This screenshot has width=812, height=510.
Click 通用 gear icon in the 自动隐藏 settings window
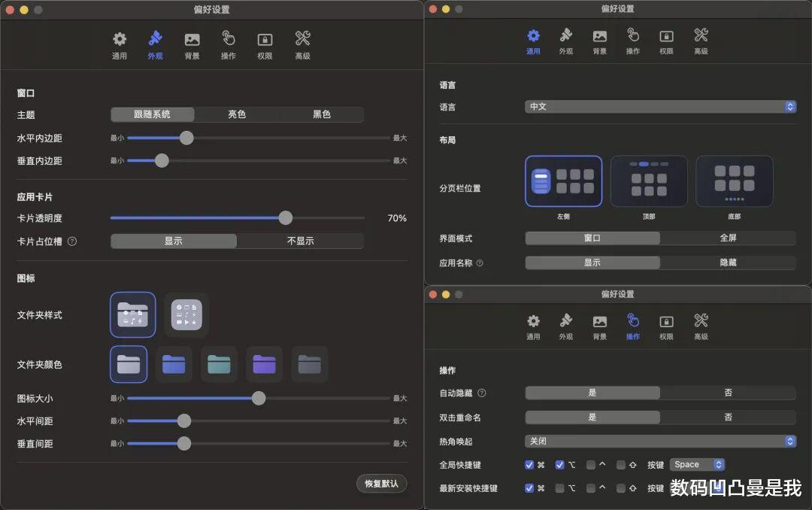533,321
